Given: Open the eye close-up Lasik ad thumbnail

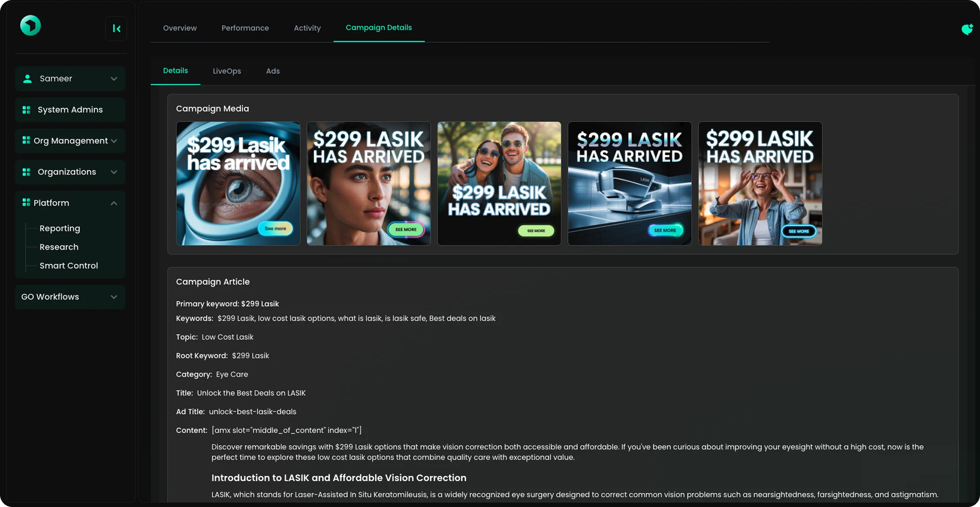Looking at the screenshot, I should 238,184.
